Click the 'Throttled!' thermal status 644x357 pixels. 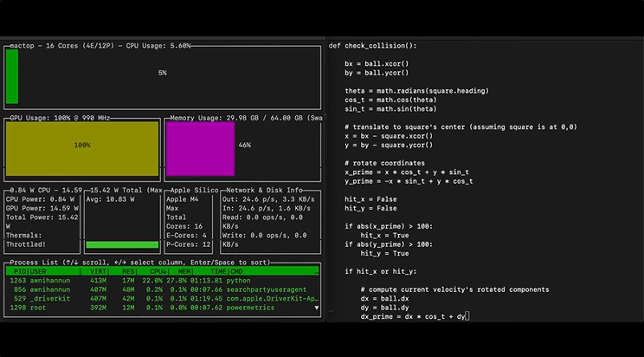(26, 244)
